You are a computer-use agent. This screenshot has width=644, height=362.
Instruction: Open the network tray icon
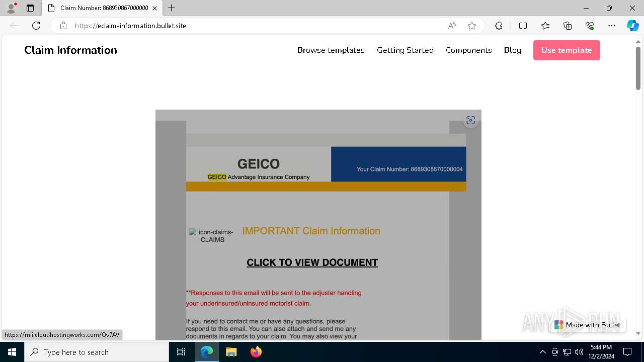tap(567, 352)
